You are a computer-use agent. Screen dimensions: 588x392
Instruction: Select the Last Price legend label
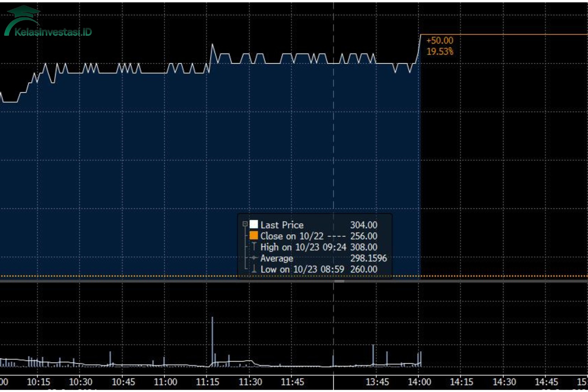click(x=282, y=225)
